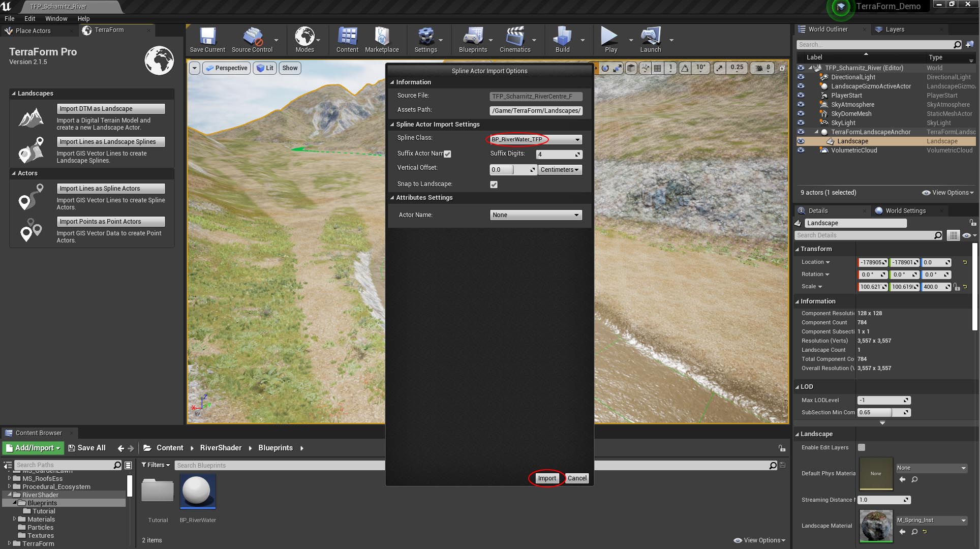Open the Landscape Material M_Spring_Inst dropdown

pos(931,521)
